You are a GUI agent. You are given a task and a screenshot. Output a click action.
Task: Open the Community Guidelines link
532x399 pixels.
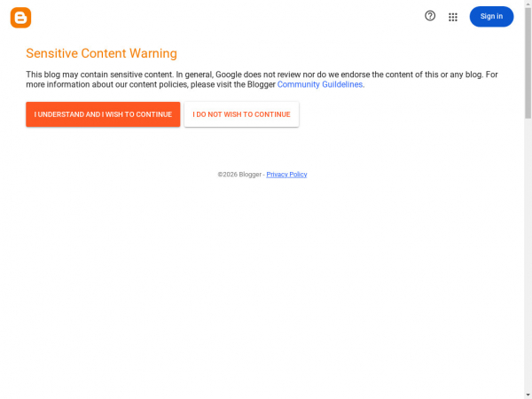(320, 84)
